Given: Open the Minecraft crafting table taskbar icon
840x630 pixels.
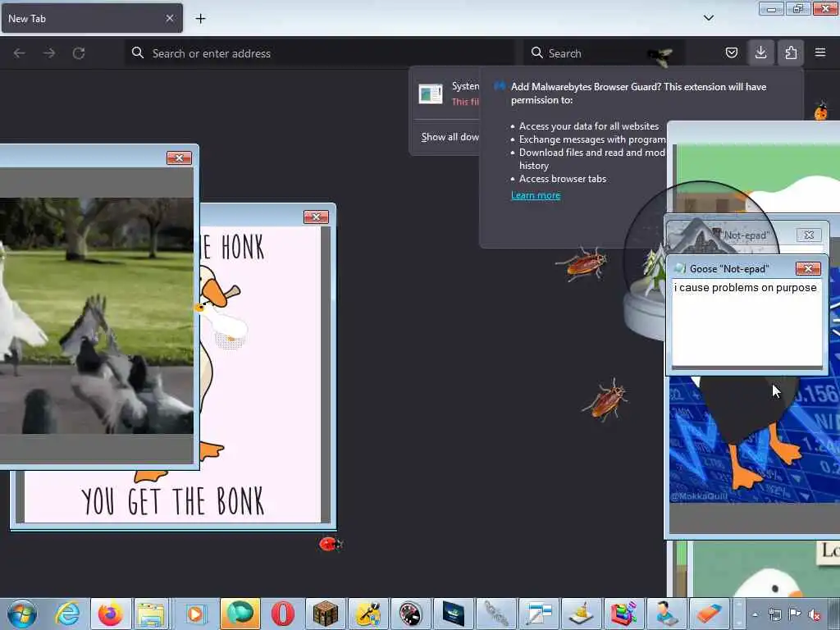Looking at the screenshot, I should [x=325, y=614].
